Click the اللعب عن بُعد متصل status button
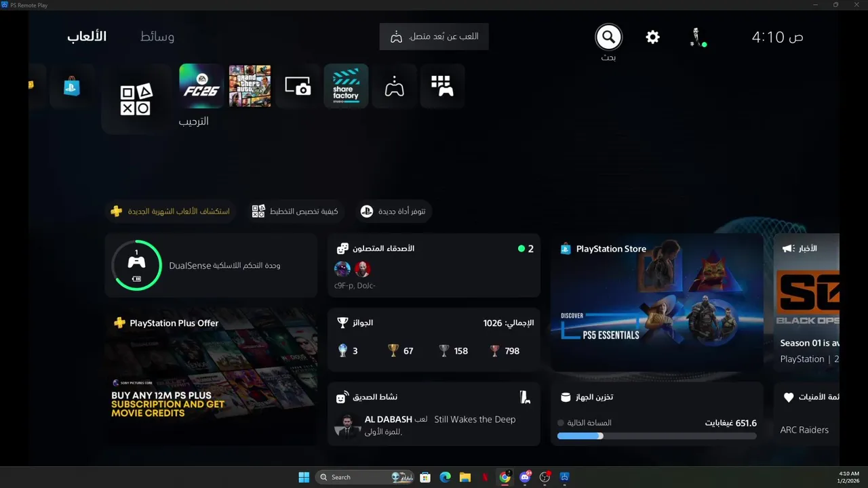Screen dimensions: 868x488 [434, 37]
